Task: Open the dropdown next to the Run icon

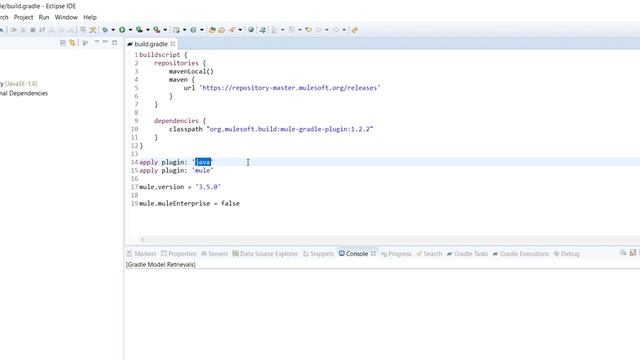Action: coord(130,30)
